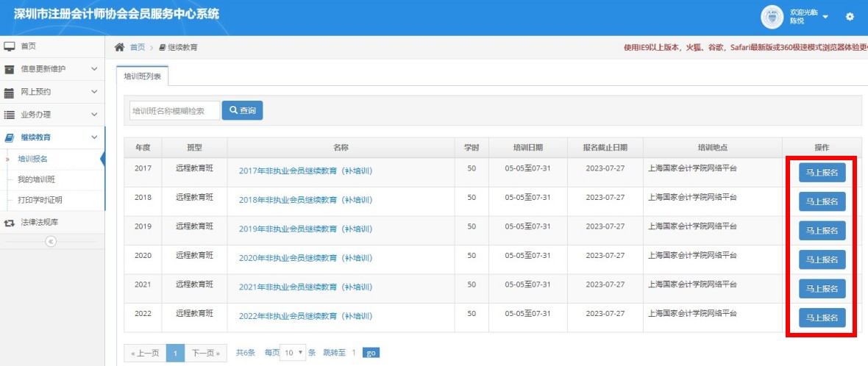Screen dimensions: 868x366
Task: Click the 培训日期 column header
Action: 527,148
